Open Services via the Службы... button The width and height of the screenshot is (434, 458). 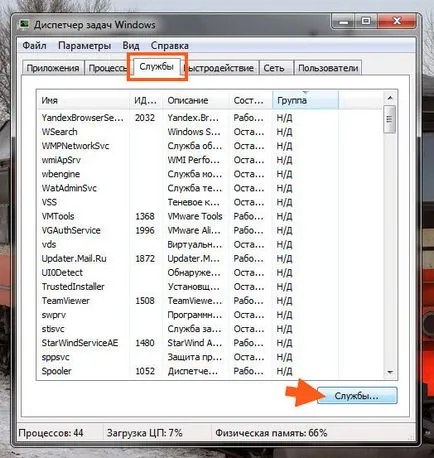click(357, 396)
